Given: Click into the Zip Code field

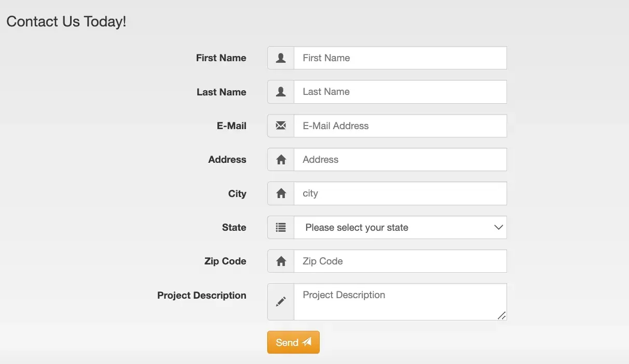Looking at the screenshot, I should (x=400, y=261).
